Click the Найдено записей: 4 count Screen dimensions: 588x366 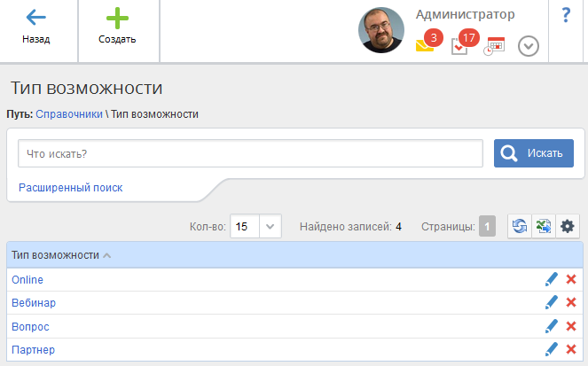(x=350, y=227)
